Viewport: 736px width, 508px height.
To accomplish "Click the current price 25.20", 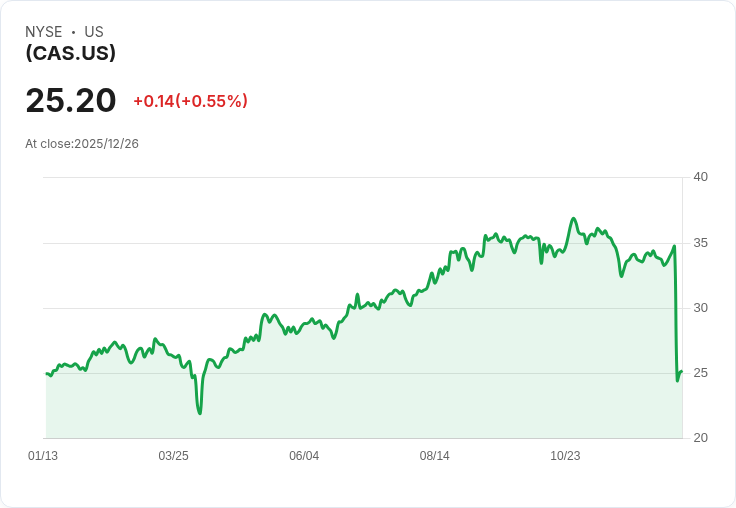I will click(71, 100).
